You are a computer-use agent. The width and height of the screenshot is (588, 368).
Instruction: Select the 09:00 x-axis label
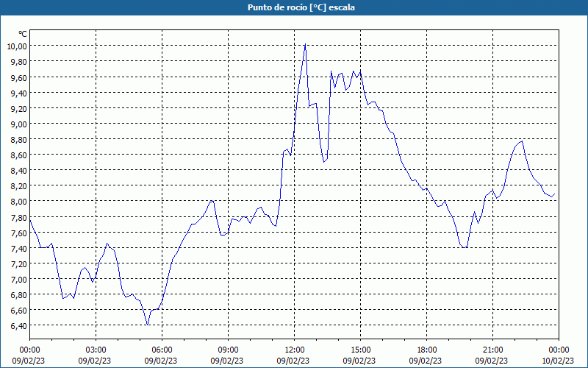tap(228, 350)
